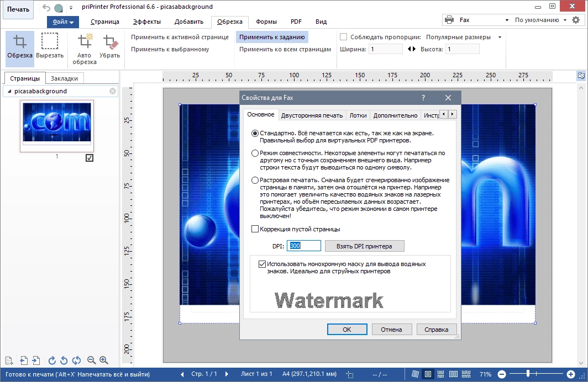Enable Соблюдать пропорции checkbox
Viewport: 588px width, 382px height.
[x=344, y=37]
